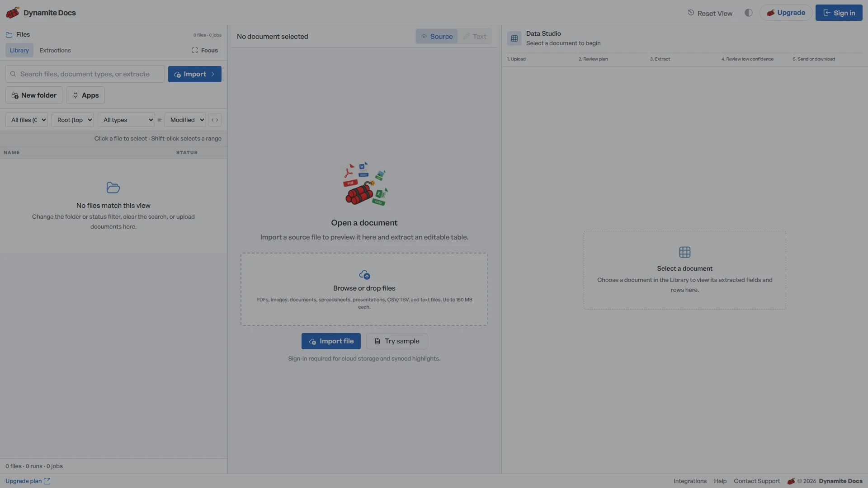This screenshot has width=868, height=488.
Task: Click the Files folder icon in panel header
Action: tap(9, 35)
